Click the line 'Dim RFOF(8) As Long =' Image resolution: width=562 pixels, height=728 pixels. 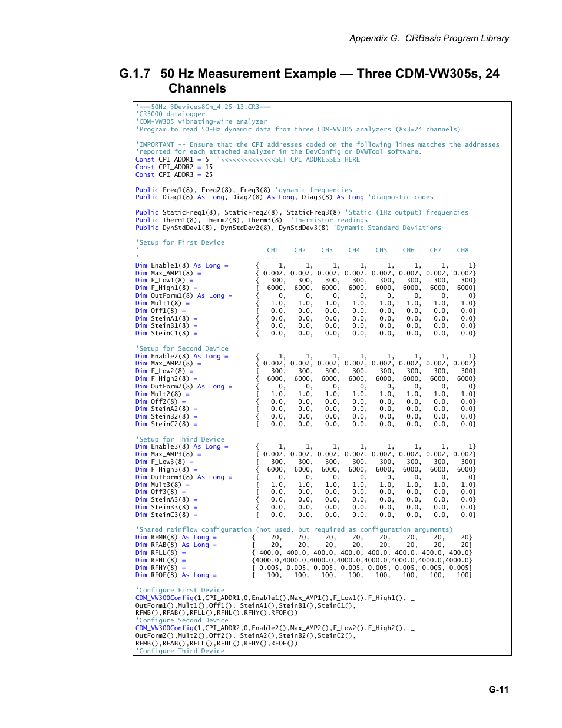tap(304, 575)
